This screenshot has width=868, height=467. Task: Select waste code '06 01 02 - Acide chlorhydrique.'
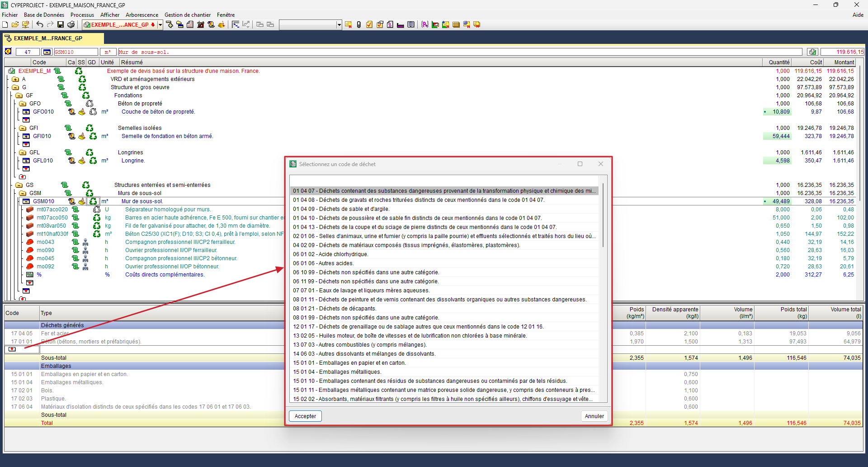(444, 254)
